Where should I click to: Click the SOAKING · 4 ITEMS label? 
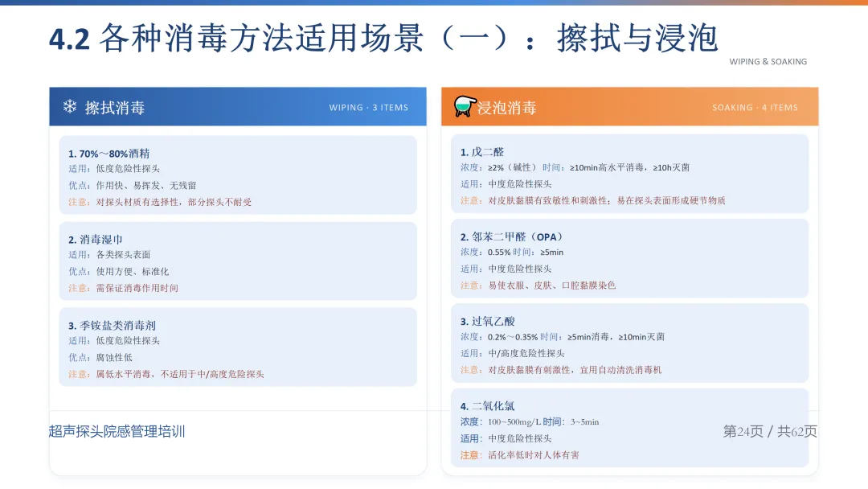pos(755,108)
